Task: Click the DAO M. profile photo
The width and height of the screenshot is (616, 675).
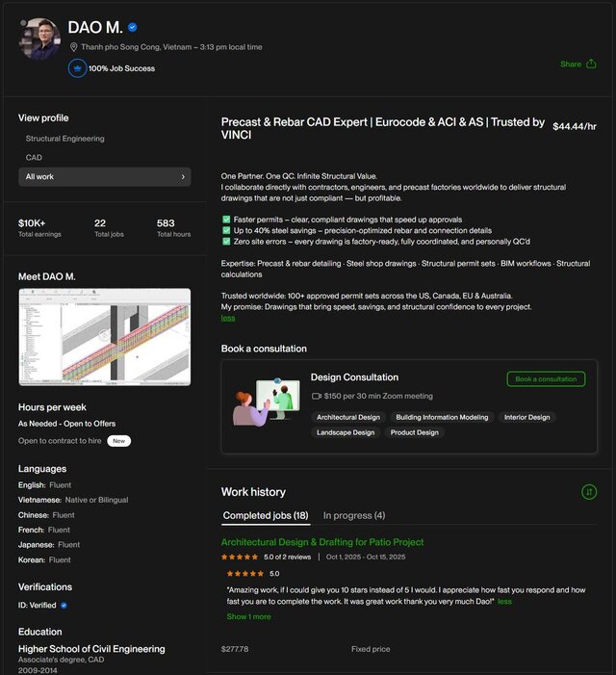Action: point(41,39)
